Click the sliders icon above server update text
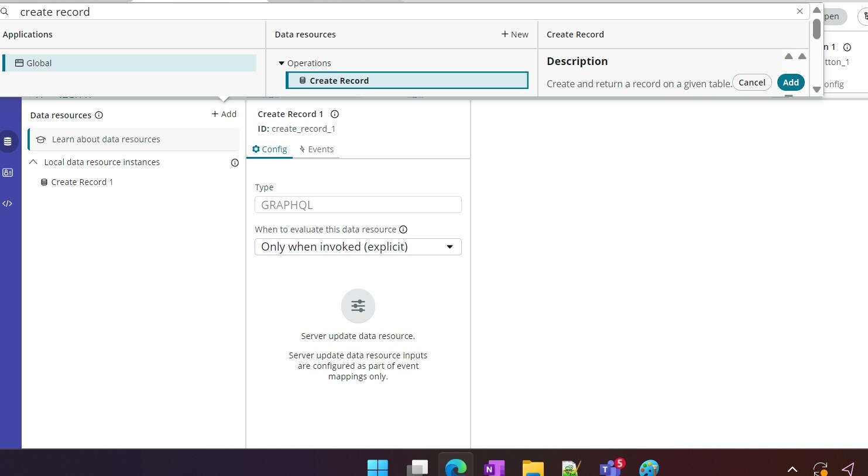This screenshot has width=868, height=476. click(x=358, y=306)
